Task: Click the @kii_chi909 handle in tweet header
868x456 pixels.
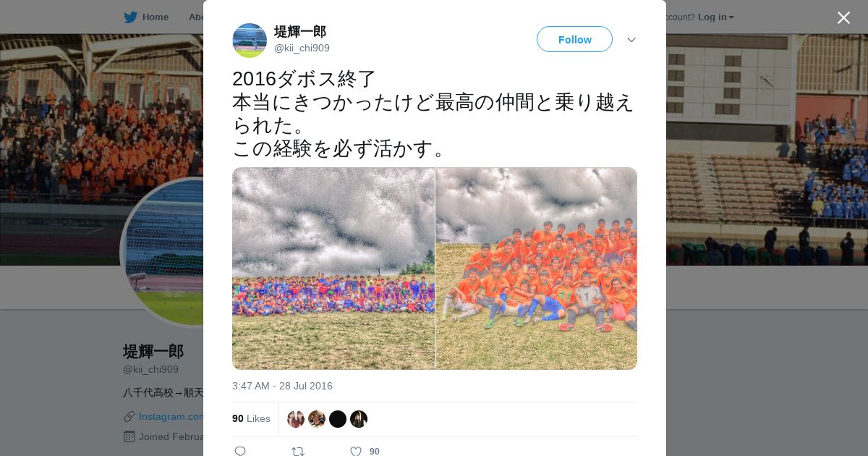Action: click(x=302, y=48)
